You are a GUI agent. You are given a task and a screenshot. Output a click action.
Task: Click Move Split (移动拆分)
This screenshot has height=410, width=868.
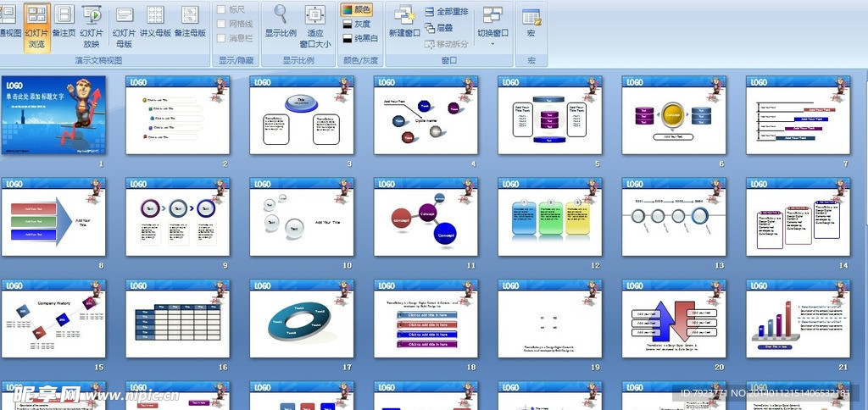(446, 44)
